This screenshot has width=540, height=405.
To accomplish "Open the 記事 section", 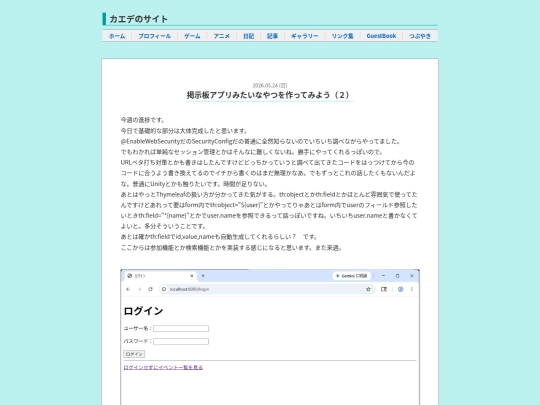I will click(272, 36).
